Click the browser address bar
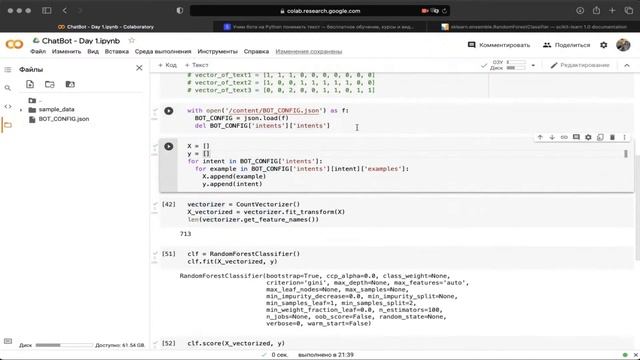 (320, 11)
